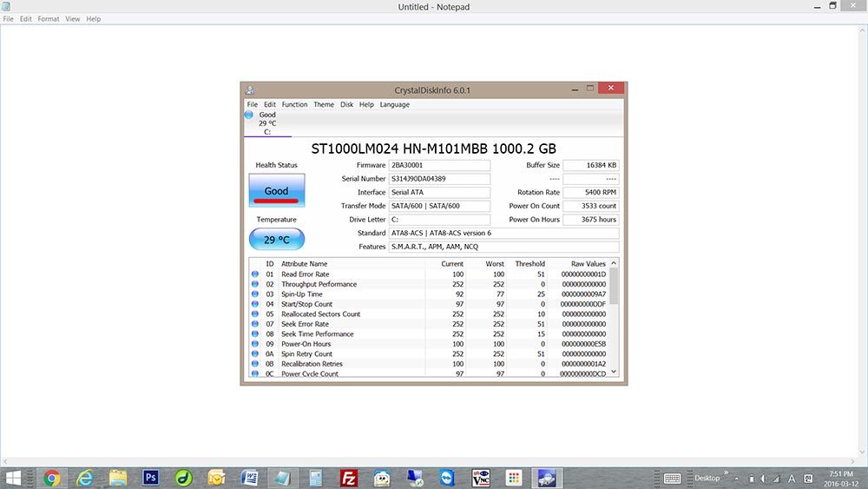Launch FileZilla from the taskbar

[x=349, y=478]
